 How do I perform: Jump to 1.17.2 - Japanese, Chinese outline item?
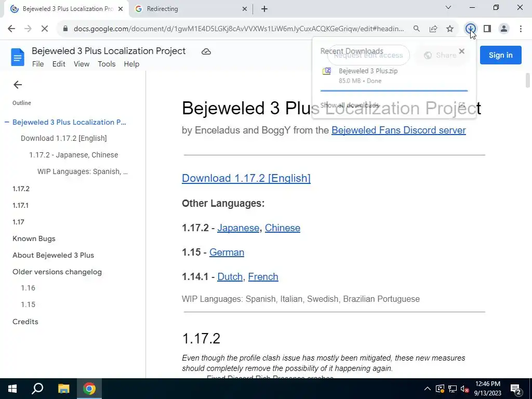(74, 155)
